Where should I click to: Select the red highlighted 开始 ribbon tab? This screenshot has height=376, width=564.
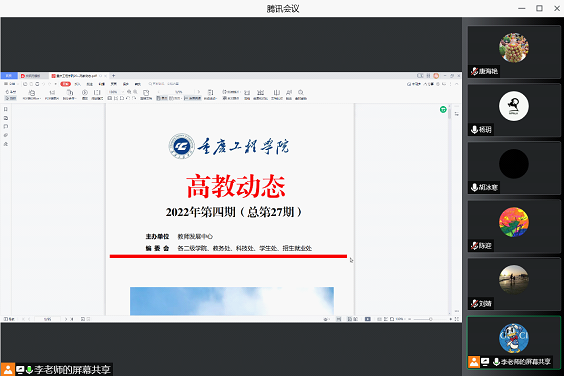(65, 84)
